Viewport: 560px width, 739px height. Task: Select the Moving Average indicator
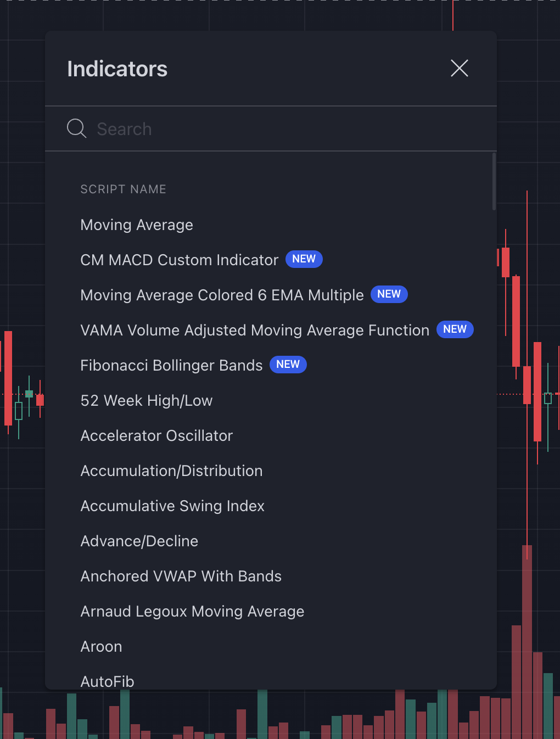(137, 225)
